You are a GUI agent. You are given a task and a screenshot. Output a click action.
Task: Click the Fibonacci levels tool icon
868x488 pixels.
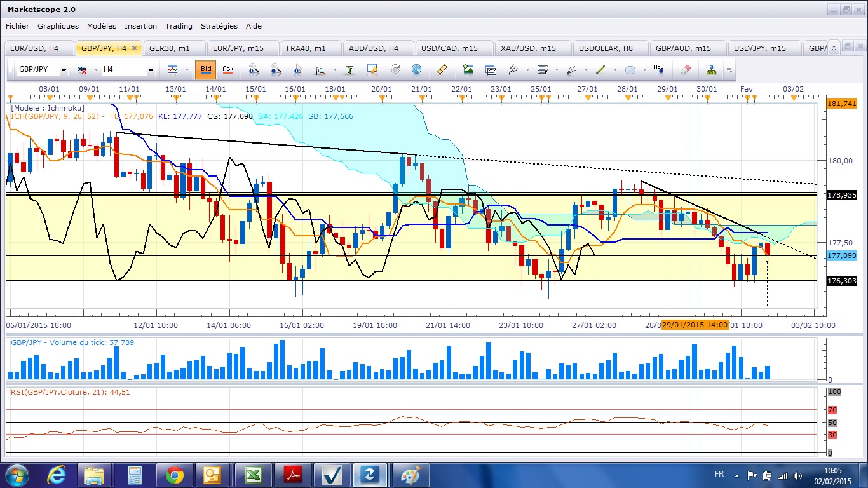(x=542, y=69)
